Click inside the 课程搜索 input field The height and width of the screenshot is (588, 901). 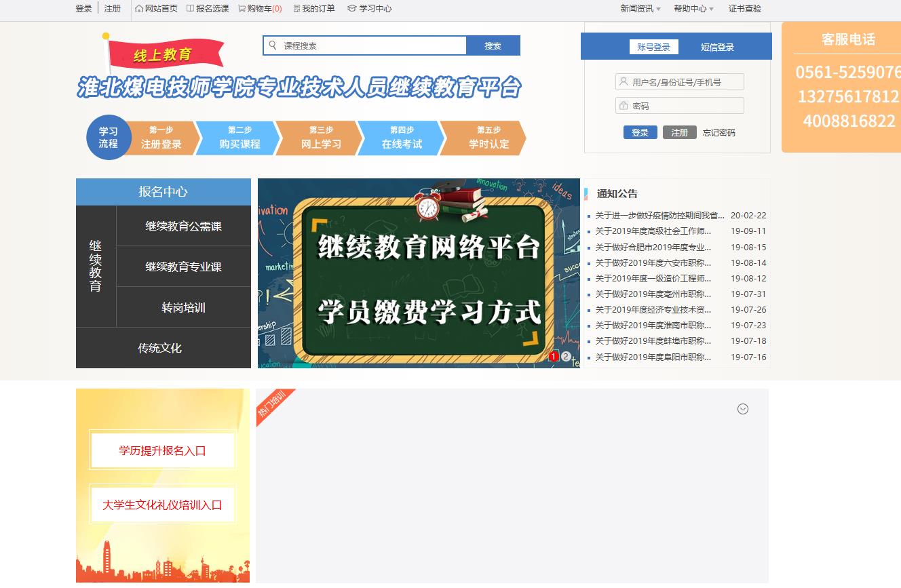pos(366,45)
